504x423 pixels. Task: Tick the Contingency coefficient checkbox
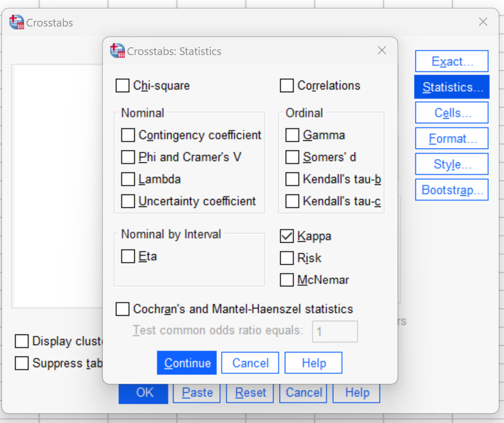[128, 135]
